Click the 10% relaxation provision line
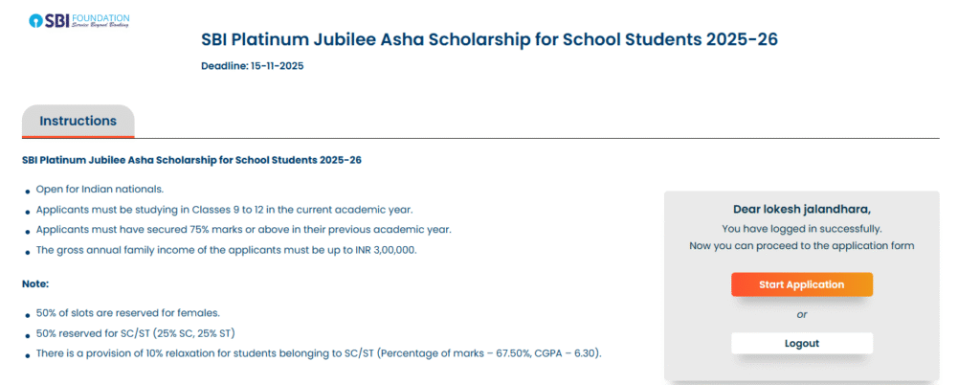Viewport: 980px width, 385px height. point(319,353)
